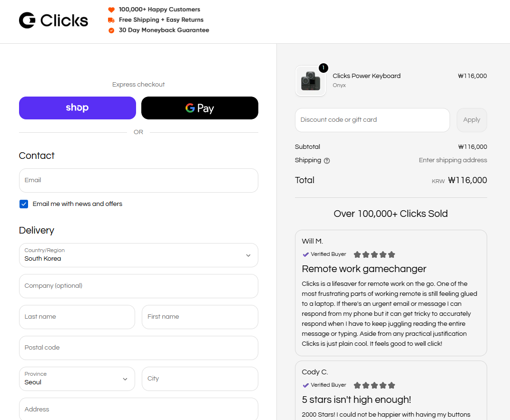Click the City input field
This screenshot has height=420, width=510.
200,379
